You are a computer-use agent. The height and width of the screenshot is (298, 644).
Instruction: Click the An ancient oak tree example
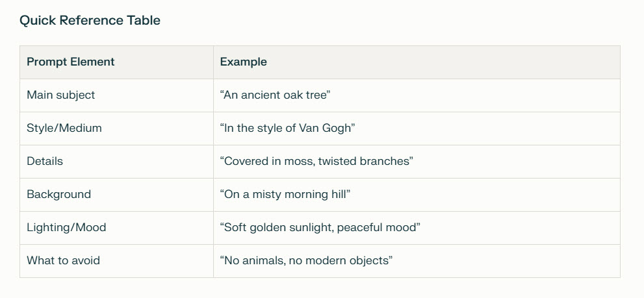click(x=276, y=95)
